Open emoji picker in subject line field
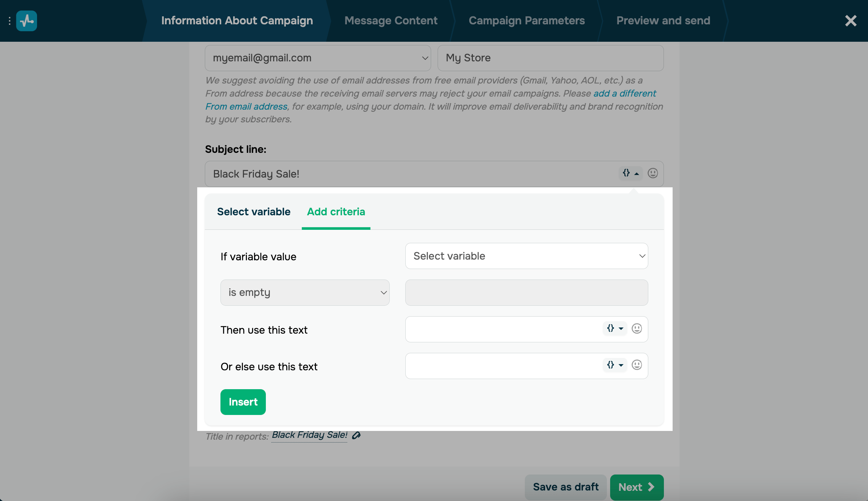The height and width of the screenshot is (501, 868). coord(653,173)
